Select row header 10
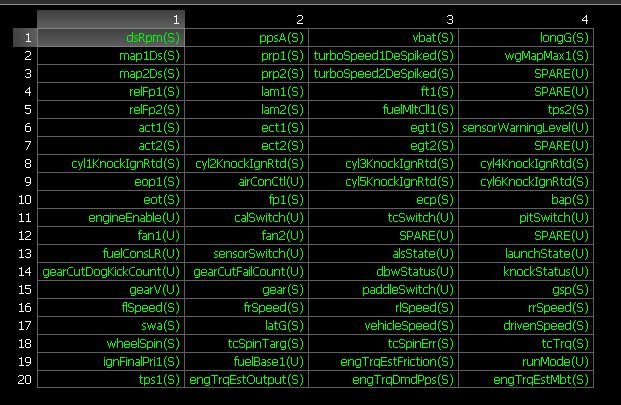The image size is (621, 405). pos(24,199)
